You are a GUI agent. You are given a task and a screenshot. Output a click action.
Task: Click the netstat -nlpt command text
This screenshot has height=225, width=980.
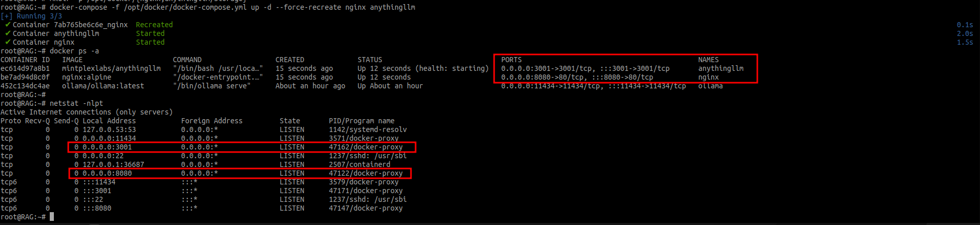pyautogui.click(x=76, y=103)
